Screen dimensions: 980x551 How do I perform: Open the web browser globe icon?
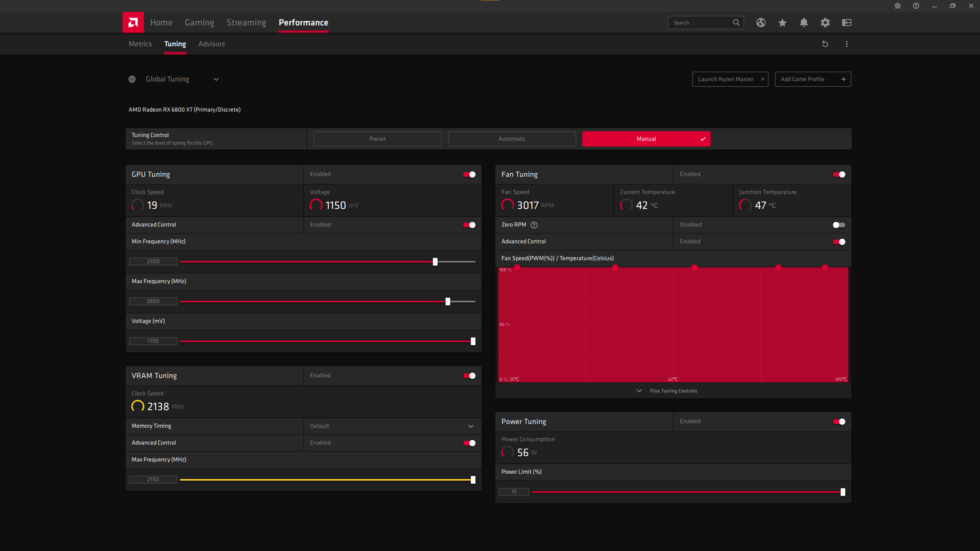(761, 23)
